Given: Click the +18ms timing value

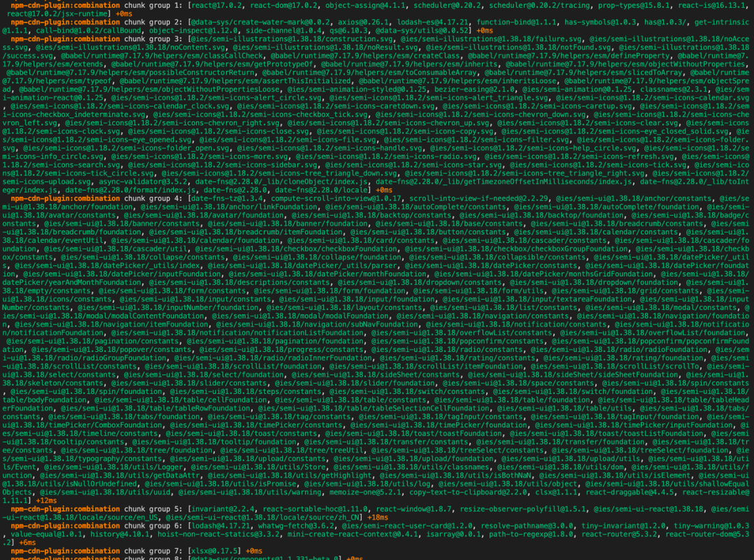Looking at the screenshot, I should pos(377,517).
